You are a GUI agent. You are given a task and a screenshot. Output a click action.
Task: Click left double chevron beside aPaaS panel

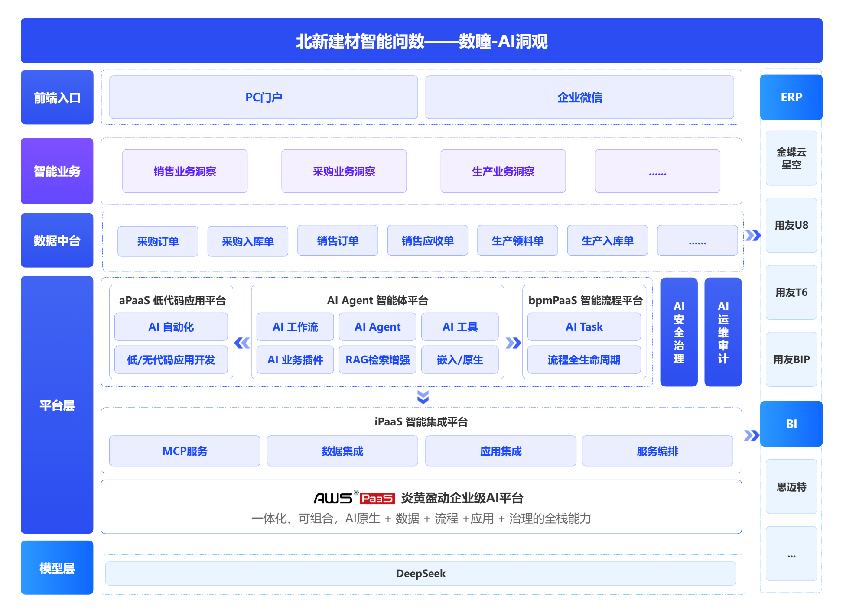[x=242, y=343]
